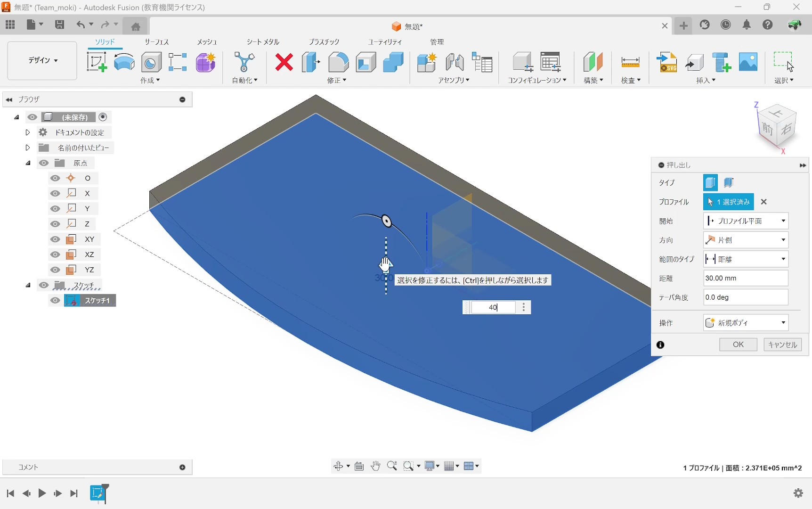812x509 pixels.
Task: Open the 方向 dropdown showing 片側
Action: (x=746, y=240)
